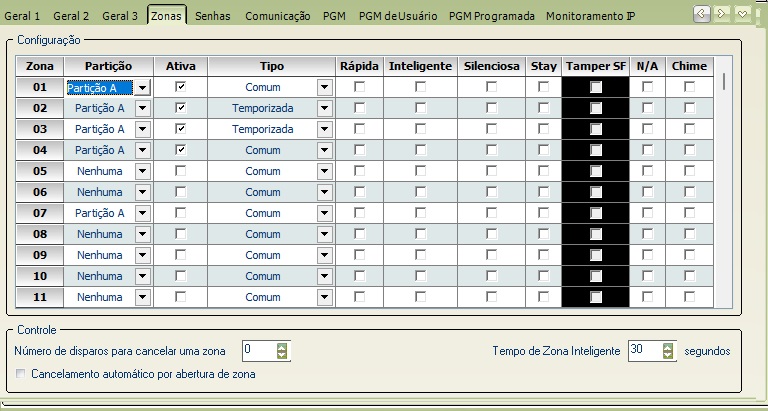Screen dimensions: 768x411
Task: Enable Cancelamento automático por abertura de zona
Action: point(21,374)
